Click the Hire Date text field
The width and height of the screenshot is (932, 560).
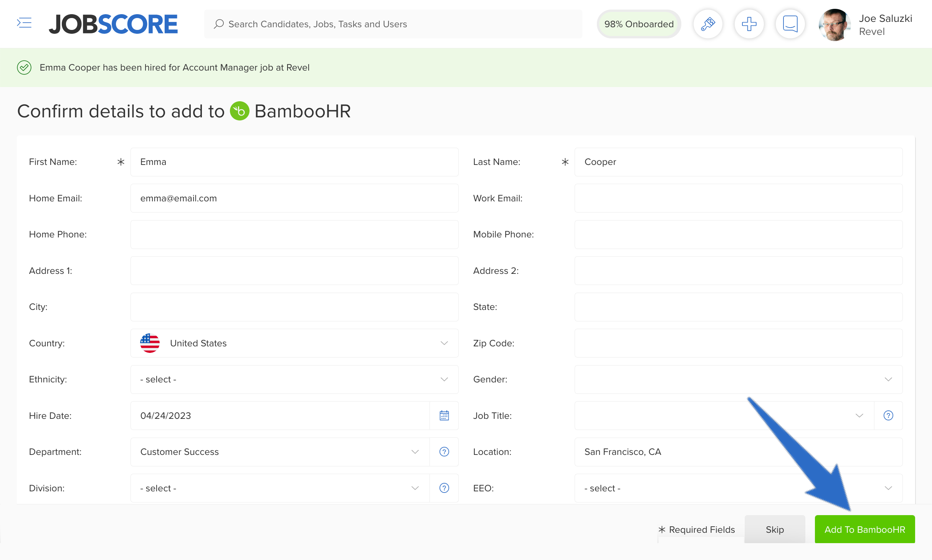[x=280, y=415]
